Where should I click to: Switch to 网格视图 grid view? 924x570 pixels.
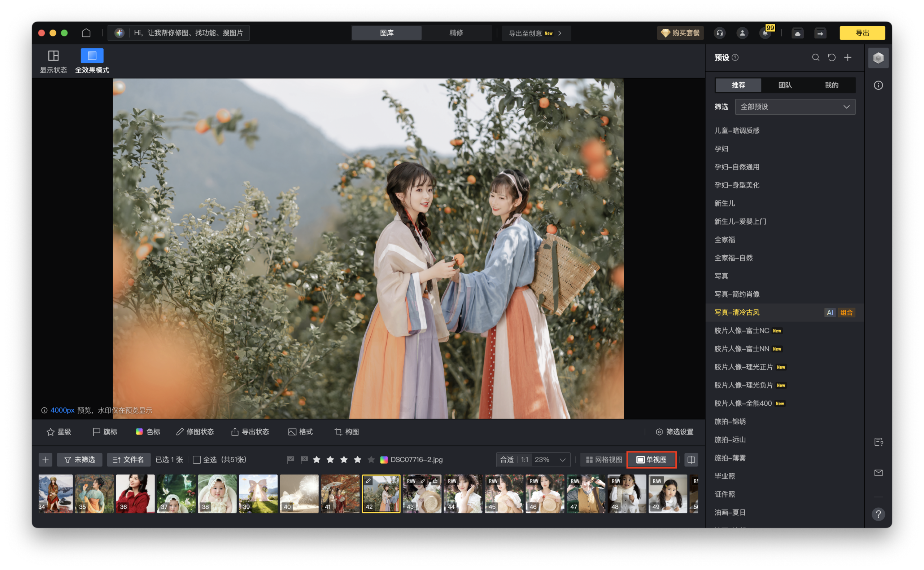(604, 460)
